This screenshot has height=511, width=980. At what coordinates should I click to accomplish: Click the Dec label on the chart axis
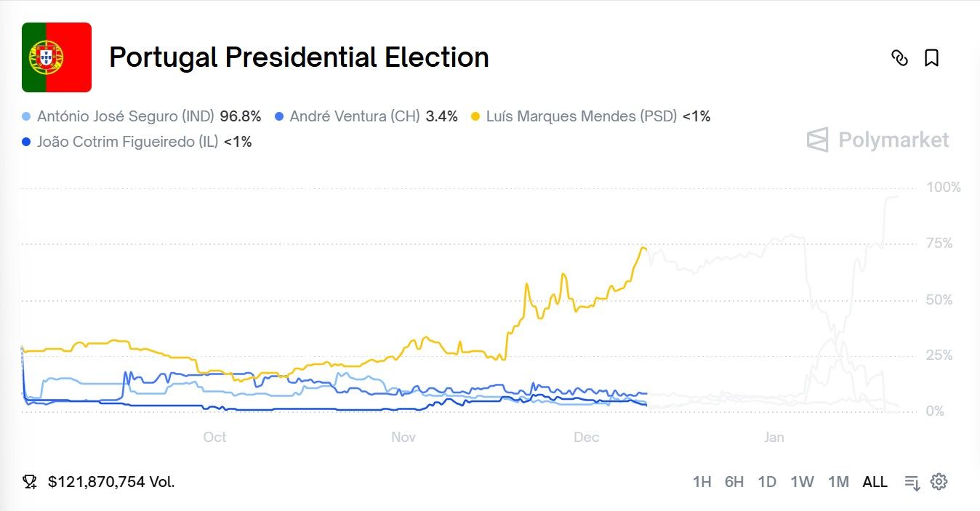coord(587,437)
